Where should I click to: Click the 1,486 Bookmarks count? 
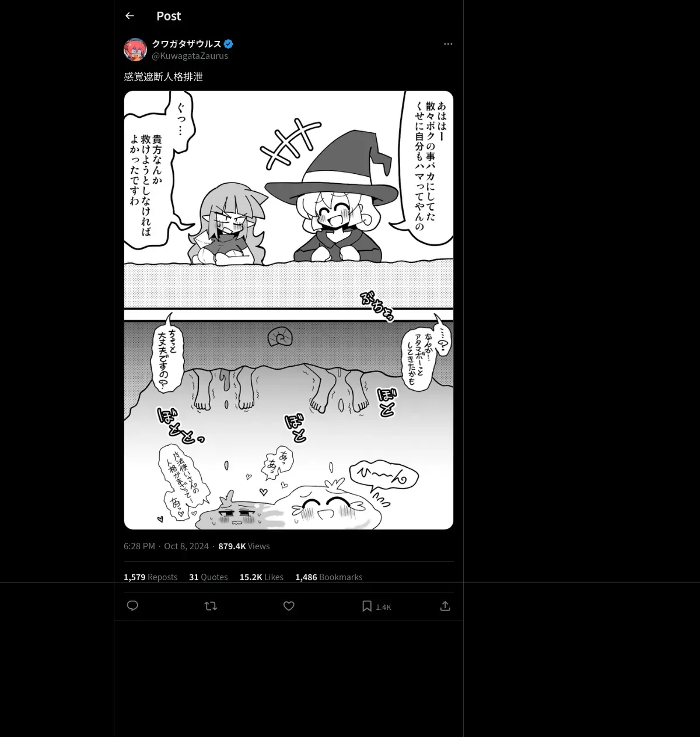(329, 577)
